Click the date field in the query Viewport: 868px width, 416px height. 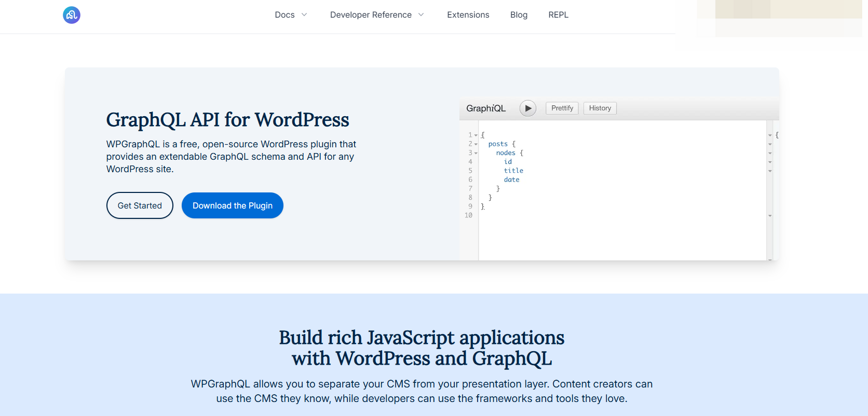pyautogui.click(x=511, y=180)
